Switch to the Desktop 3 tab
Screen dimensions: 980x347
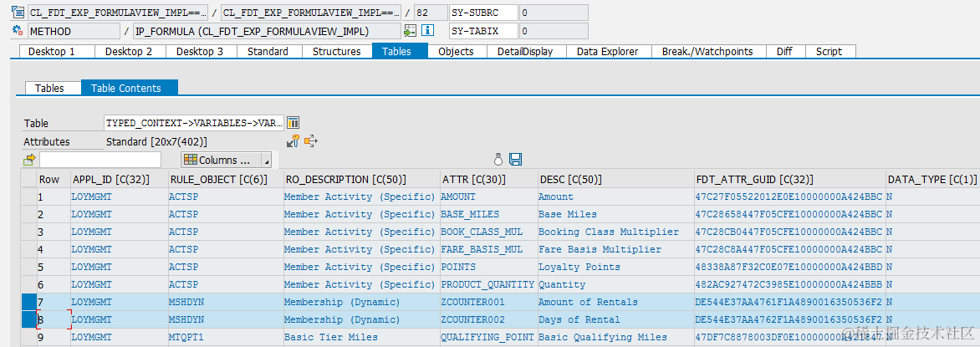pyautogui.click(x=200, y=51)
